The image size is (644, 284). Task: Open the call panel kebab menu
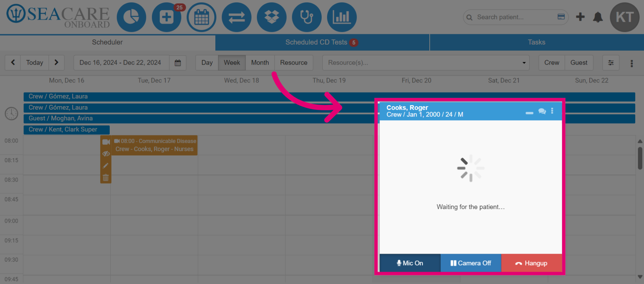click(552, 111)
